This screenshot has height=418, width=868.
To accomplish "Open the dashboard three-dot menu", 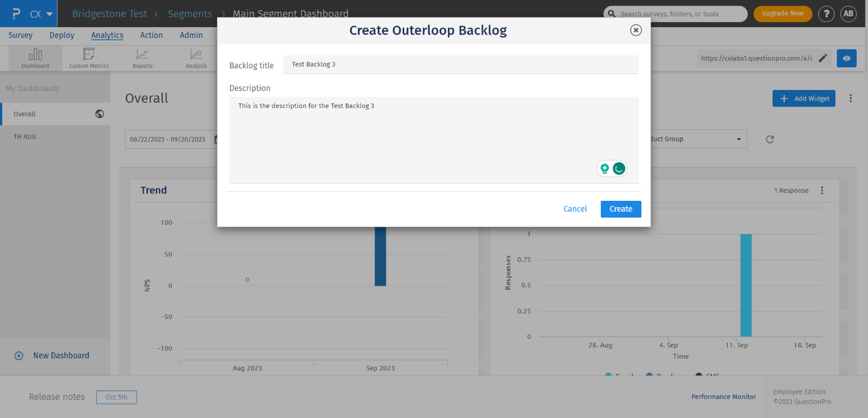I will click(x=850, y=98).
